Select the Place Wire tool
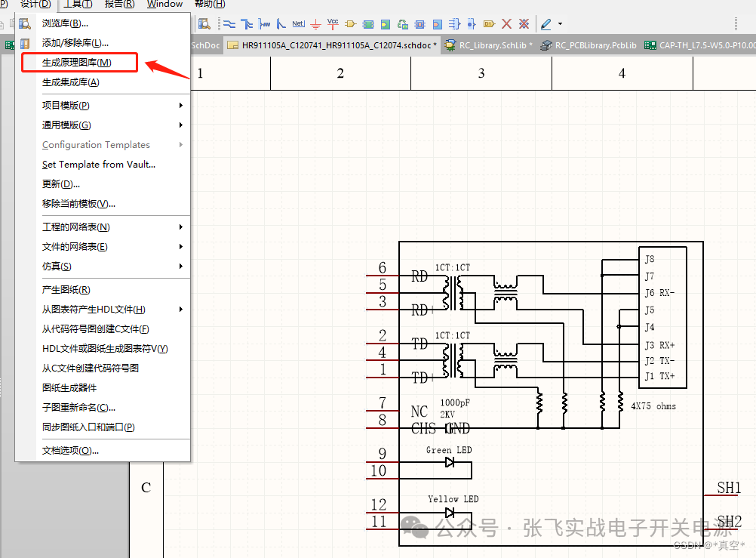Screen dimensions: 756x558 (x=231, y=23)
